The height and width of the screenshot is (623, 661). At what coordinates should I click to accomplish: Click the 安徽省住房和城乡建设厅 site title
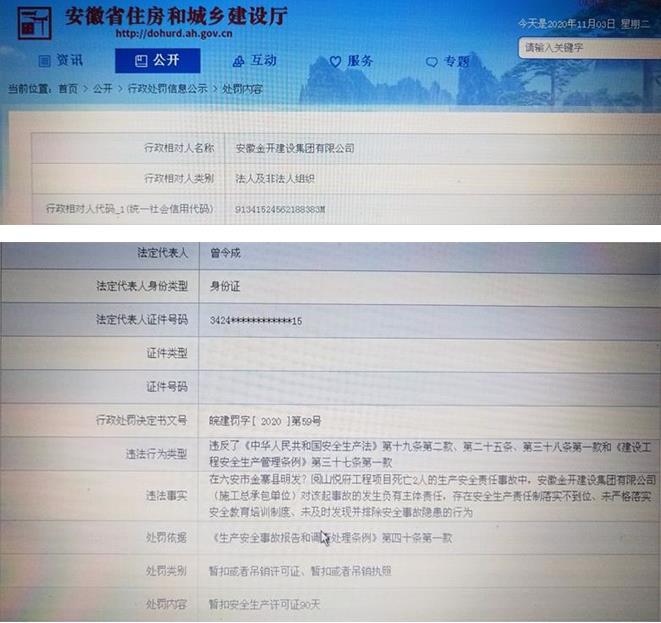176,16
